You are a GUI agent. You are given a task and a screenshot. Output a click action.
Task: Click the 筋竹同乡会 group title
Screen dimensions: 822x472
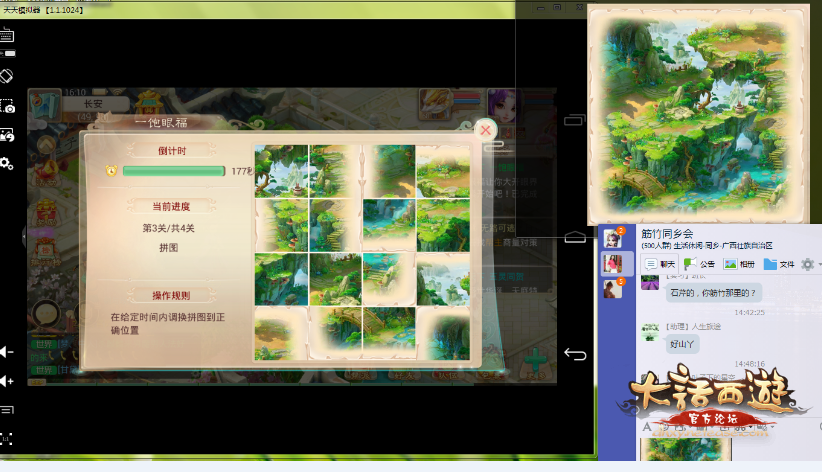point(667,234)
